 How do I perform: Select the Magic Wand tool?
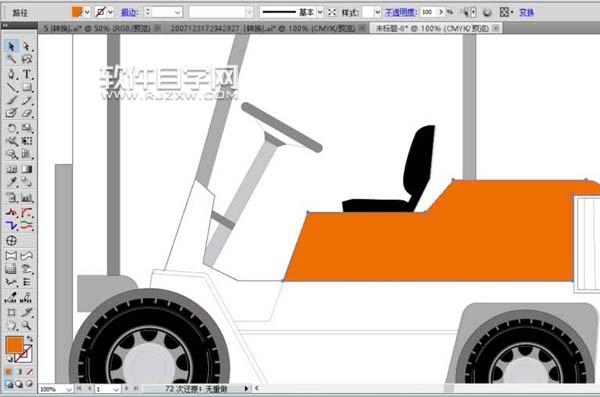point(11,59)
